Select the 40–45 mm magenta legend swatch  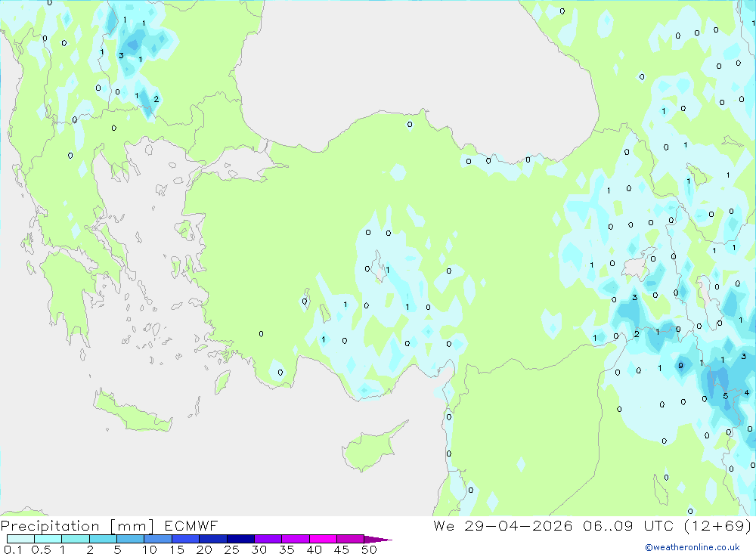[323, 539]
